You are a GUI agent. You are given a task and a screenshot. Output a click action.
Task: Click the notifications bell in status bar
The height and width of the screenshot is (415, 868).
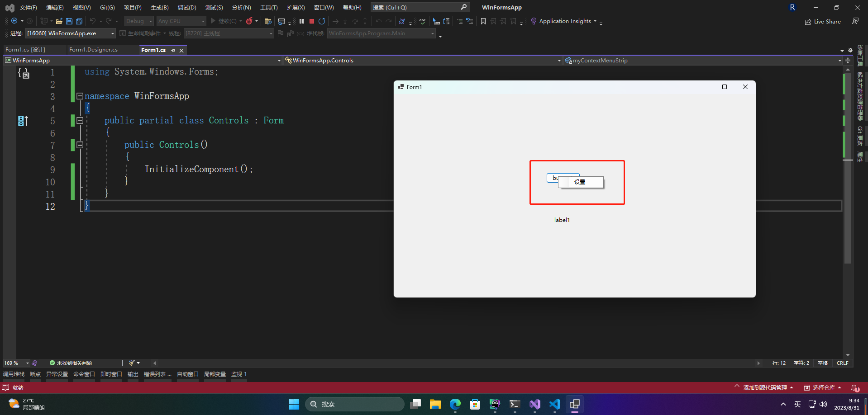click(855, 388)
